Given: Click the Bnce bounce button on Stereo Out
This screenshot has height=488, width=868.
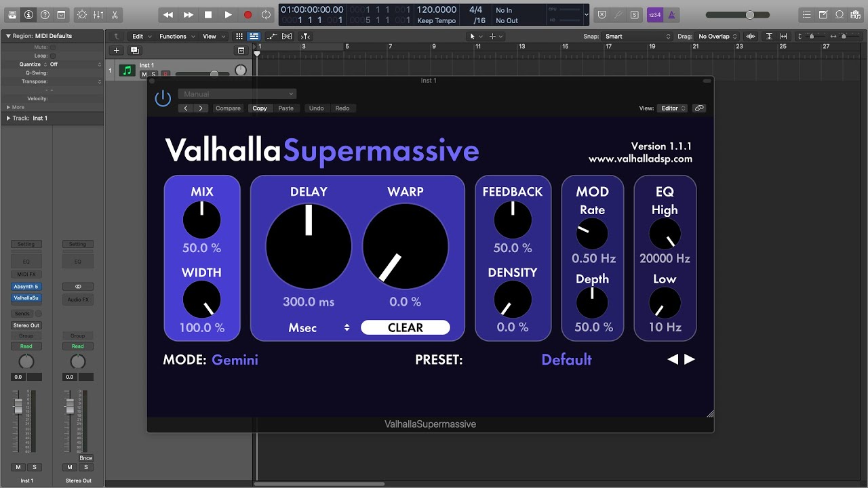Looking at the screenshot, I should (x=85, y=458).
